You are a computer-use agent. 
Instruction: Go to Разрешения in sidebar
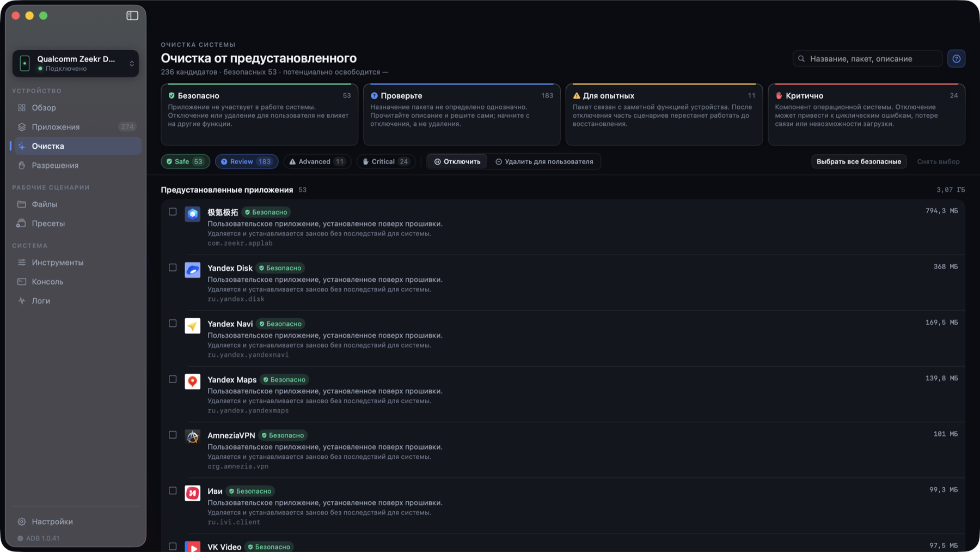coord(76,166)
